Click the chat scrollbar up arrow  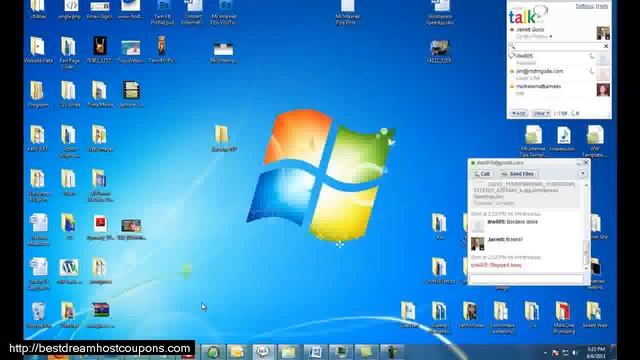click(x=586, y=185)
